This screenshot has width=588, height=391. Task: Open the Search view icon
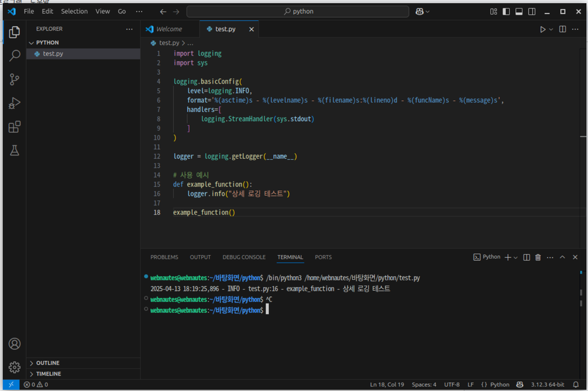click(14, 56)
